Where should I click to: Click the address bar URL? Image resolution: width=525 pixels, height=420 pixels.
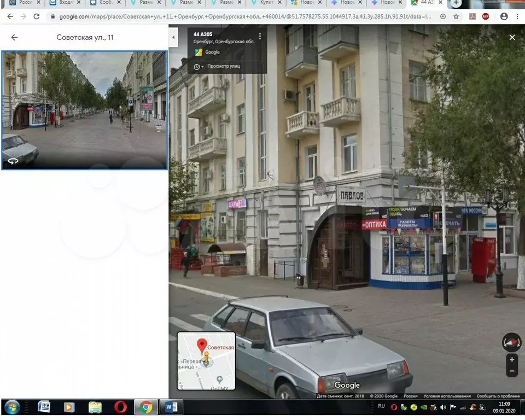click(x=245, y=16)
